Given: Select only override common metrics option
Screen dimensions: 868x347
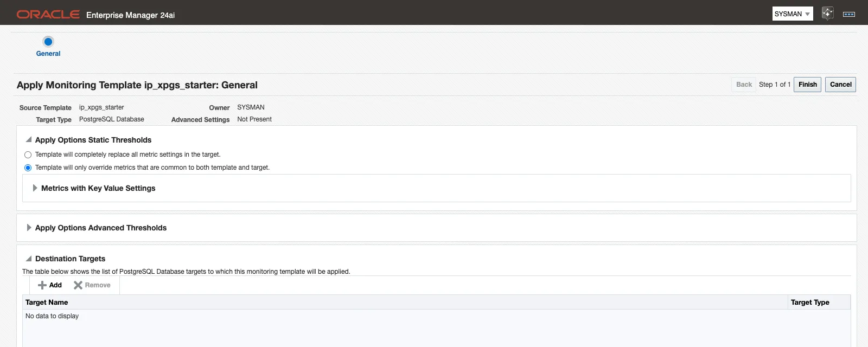Looking at the screenshot, I should click(28, 168).
